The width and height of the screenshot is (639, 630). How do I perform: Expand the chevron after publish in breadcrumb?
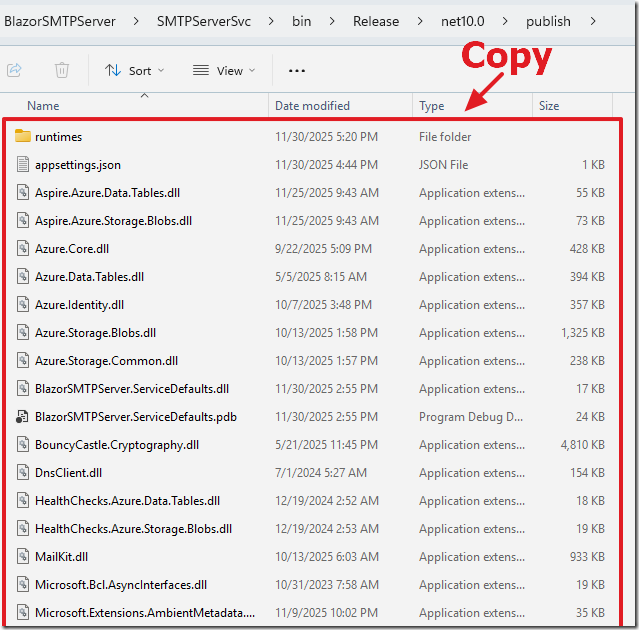595,21
